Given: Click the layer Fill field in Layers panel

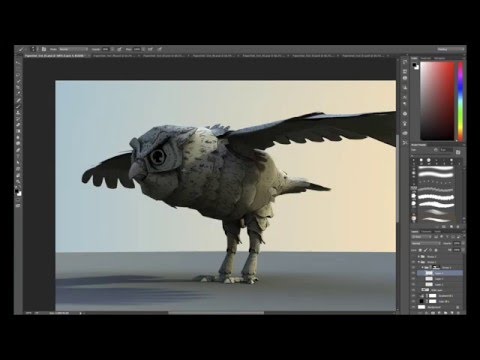Looking at the screenshot, I should point(457,250).
